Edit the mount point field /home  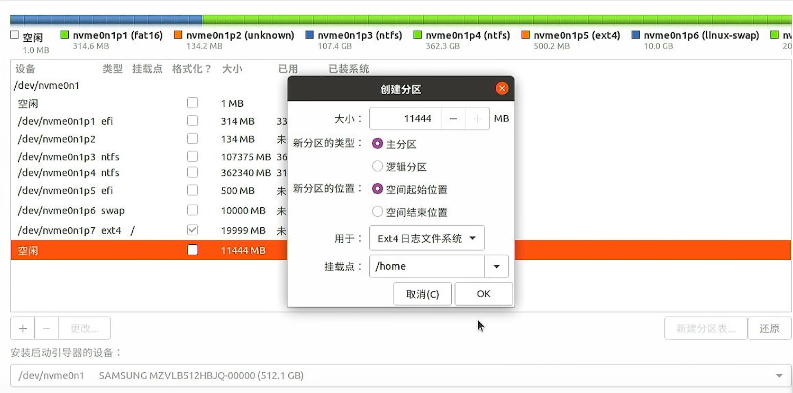427,267
